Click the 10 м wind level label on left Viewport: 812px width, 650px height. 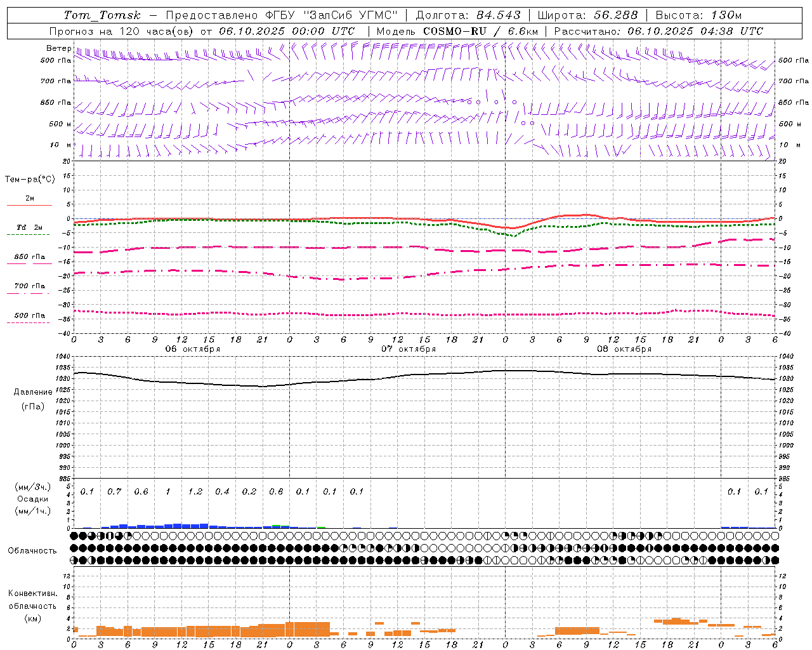[x=61, y=145]
